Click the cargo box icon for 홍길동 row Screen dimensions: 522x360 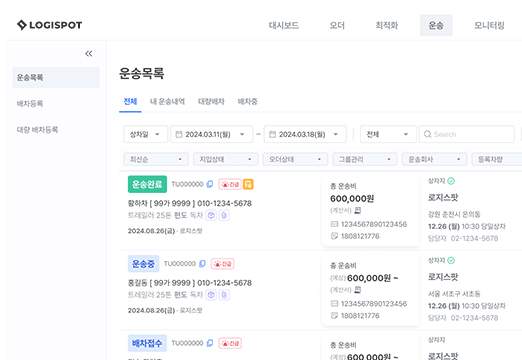click(x=211, y=295)
